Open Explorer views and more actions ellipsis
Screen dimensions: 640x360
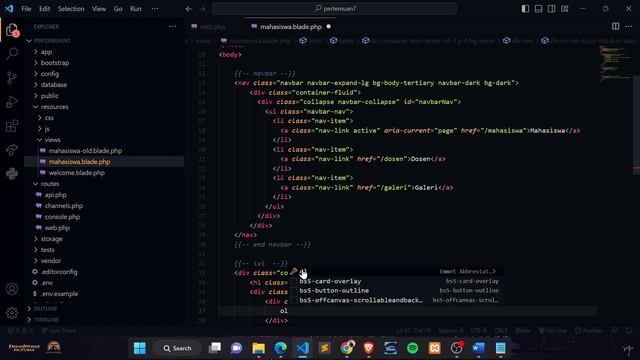[172, 27]
